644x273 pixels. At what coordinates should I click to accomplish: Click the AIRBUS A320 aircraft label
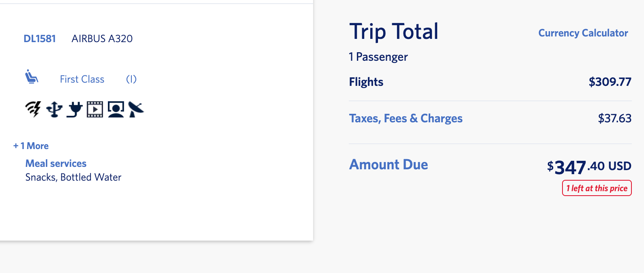point(102,38)
